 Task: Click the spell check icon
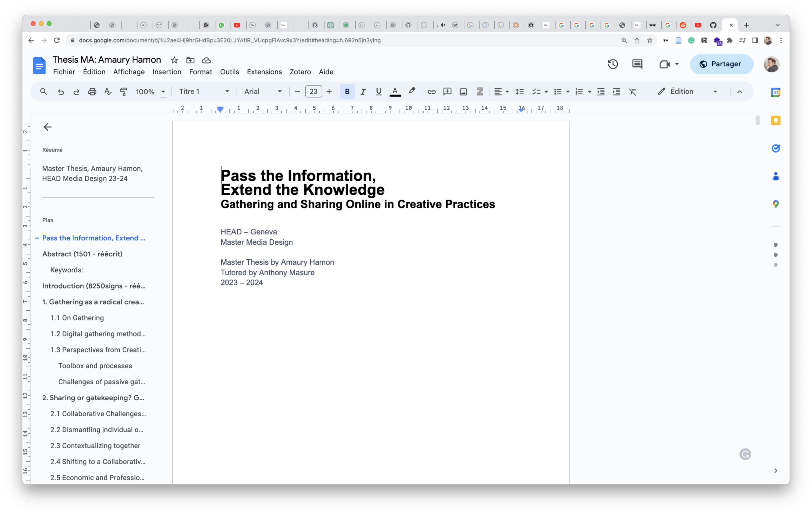[x=107, y=92]
